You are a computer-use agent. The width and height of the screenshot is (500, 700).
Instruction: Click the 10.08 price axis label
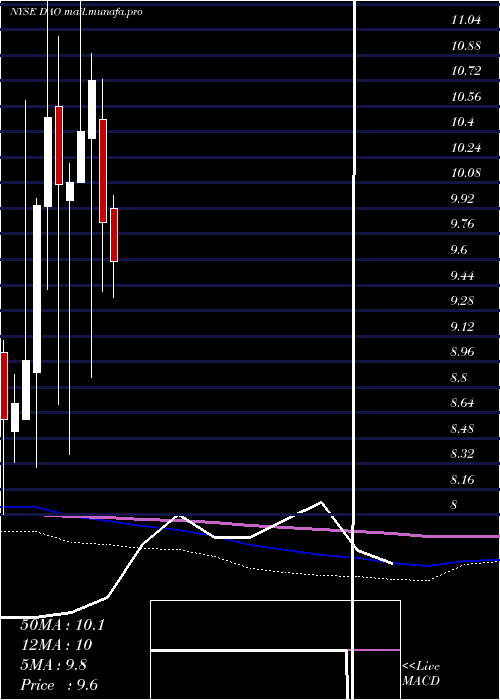(x=466, y=173)
